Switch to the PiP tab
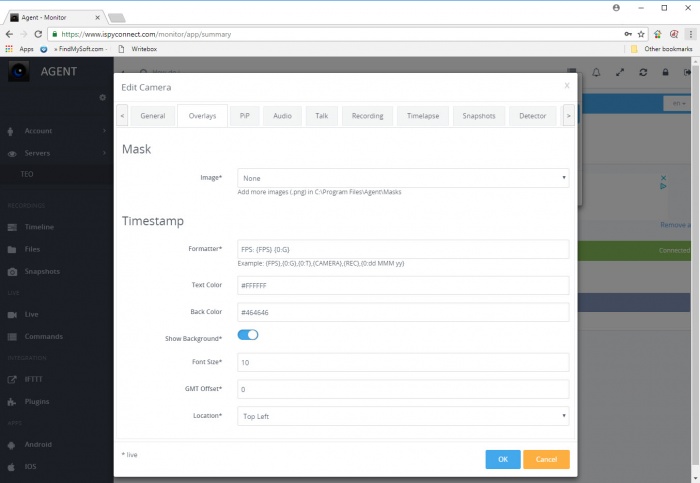700x483 pixels. [245, 116]
